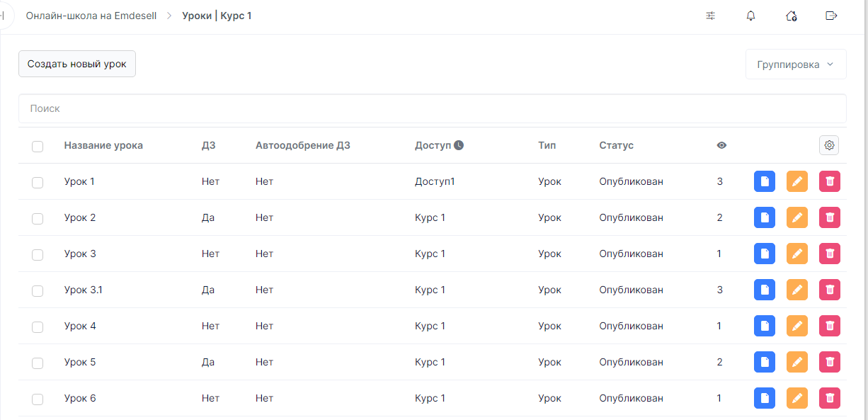Click the blue document icon for Урок 1
868x420 pixels.
click(764, 181)
